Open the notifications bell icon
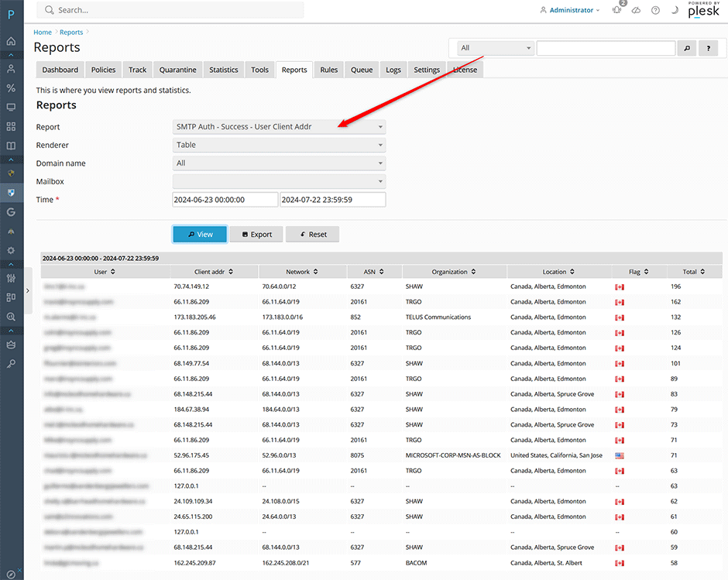The height and width of the screenshot is (580, 728). coord(616,10)
